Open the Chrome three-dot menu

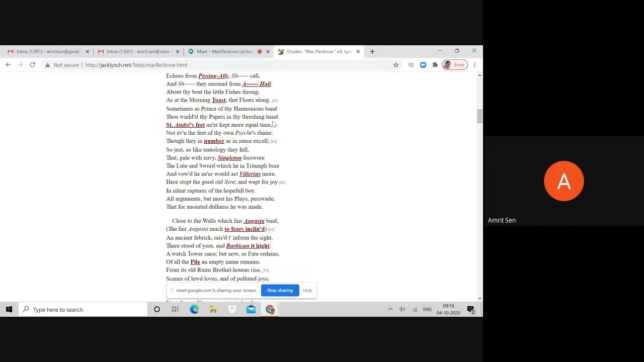pos(474,65)
